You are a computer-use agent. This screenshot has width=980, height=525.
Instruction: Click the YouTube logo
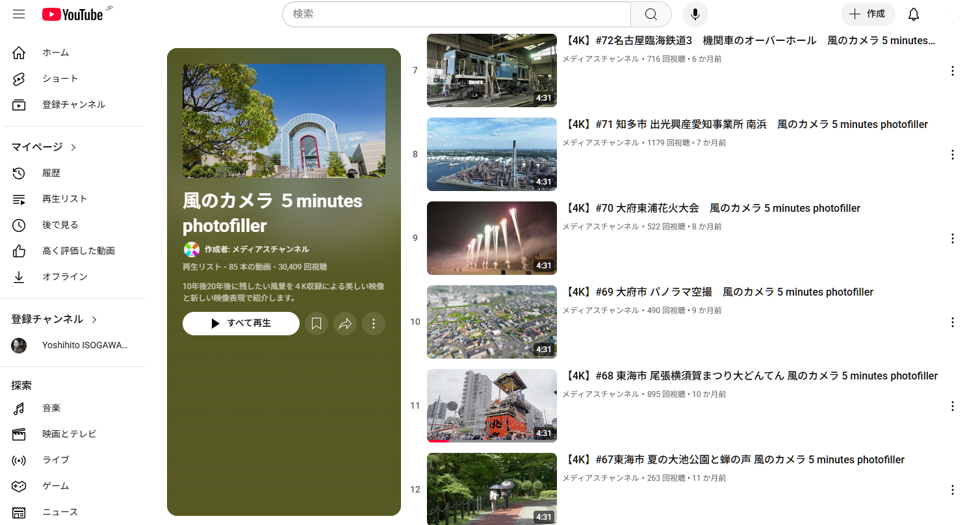coord(73,14)
